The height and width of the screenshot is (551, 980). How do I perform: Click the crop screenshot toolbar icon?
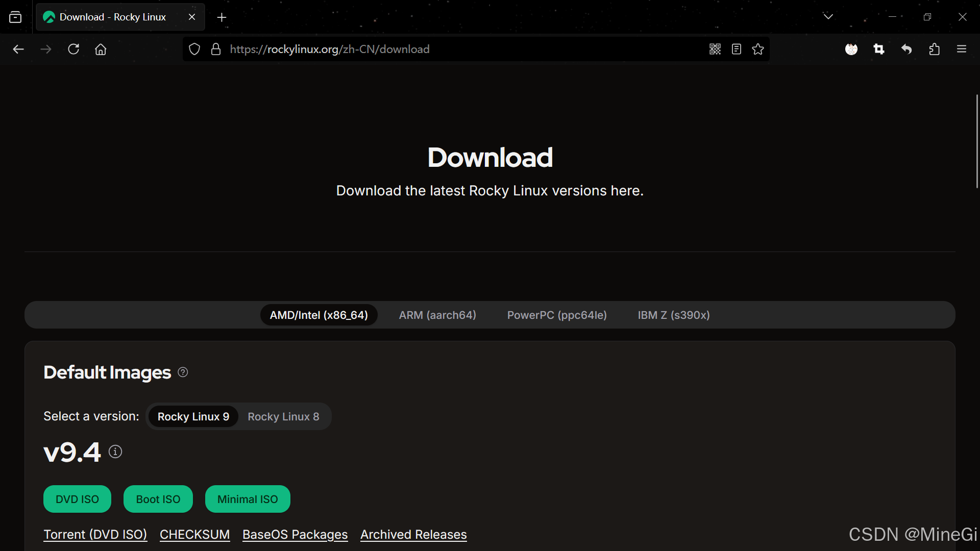(x=879, y=49)
